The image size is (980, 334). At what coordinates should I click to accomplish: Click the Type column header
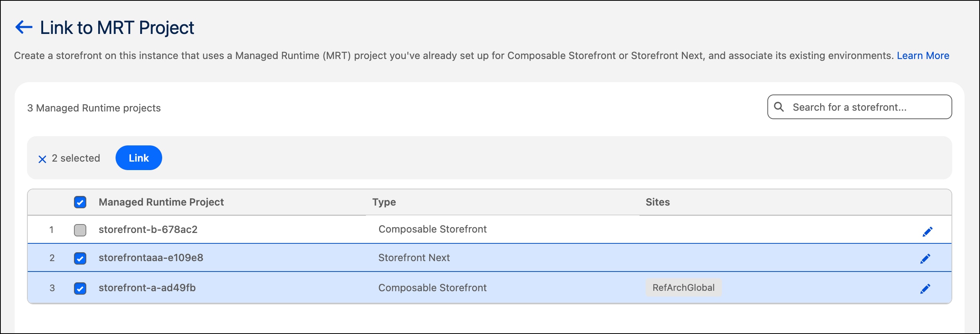click(x=384, y=202)
